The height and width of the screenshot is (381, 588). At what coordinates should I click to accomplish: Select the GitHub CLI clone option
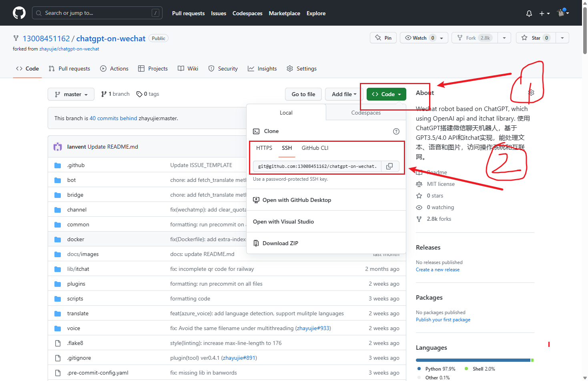[315, 148]
